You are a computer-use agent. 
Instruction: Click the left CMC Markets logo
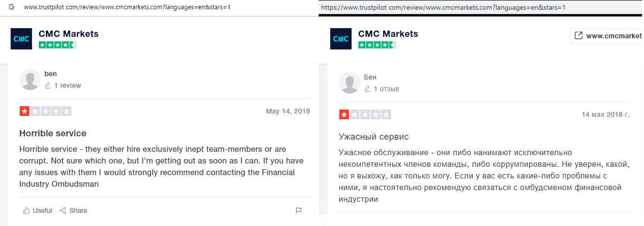coord(21,39)
